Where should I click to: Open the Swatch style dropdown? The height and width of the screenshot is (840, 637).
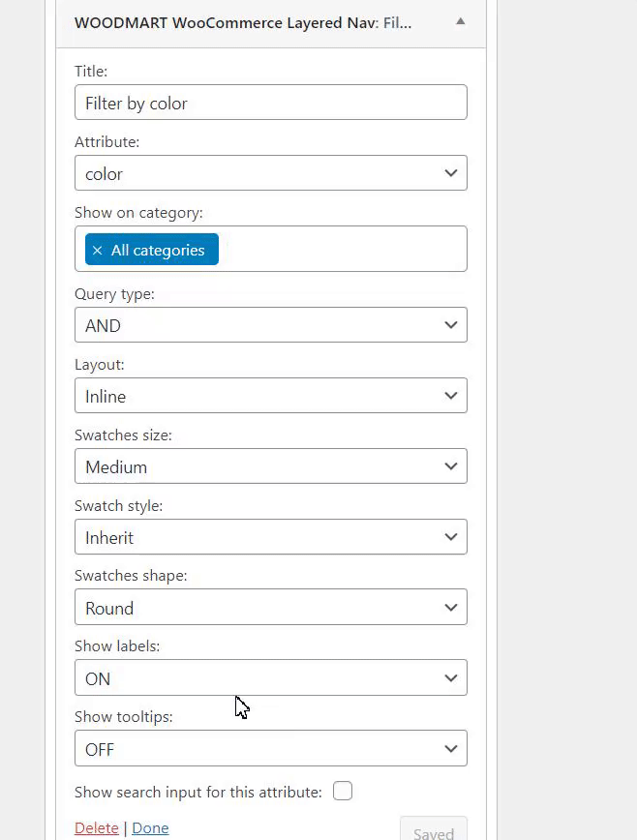point(270,537)
